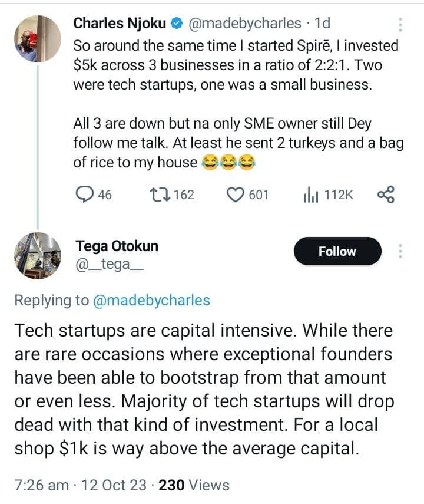Click the share icon on Charles's tweet

coord(386,195)
